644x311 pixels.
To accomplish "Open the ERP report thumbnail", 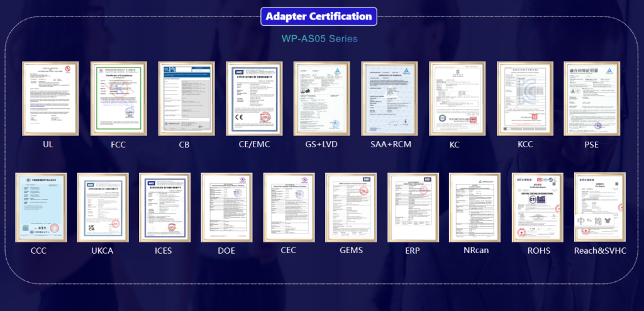I will (413, 208).
